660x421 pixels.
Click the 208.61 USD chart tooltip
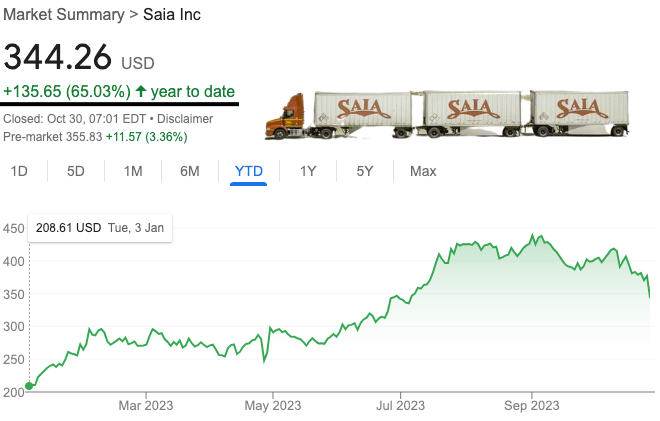(x=100, y=228)
